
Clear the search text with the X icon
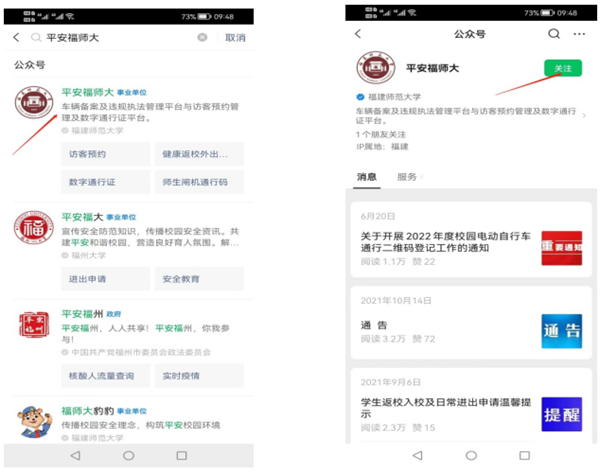pos(202,37)
